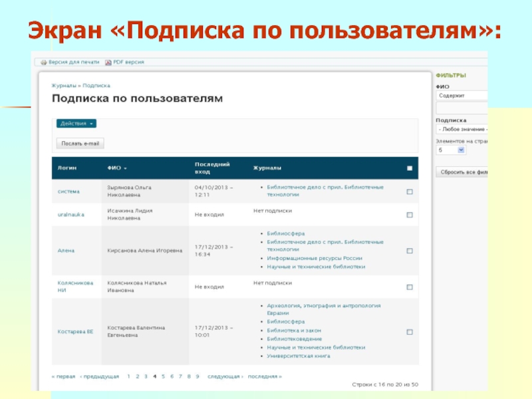Click the ФИО filter text input field

point(462,108)
